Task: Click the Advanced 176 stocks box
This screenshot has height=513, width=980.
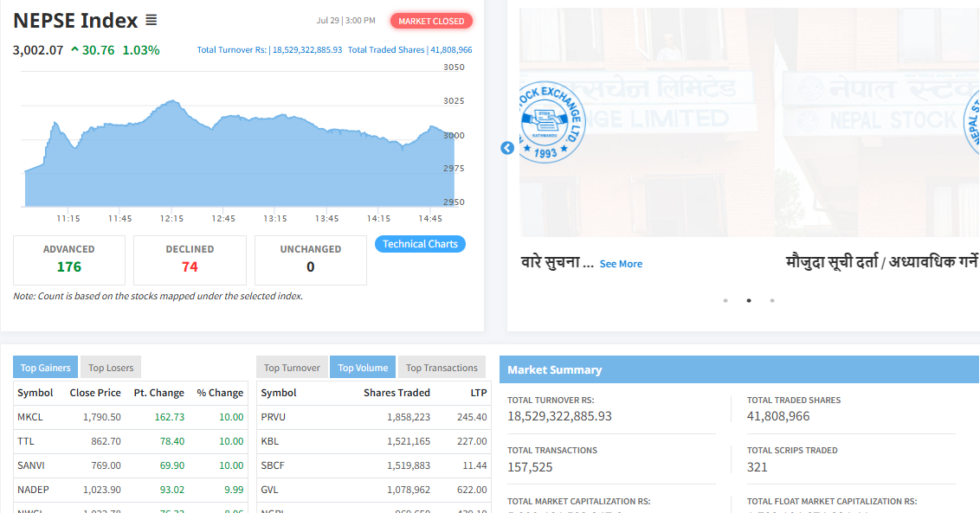Action: (x=69, y=260)
